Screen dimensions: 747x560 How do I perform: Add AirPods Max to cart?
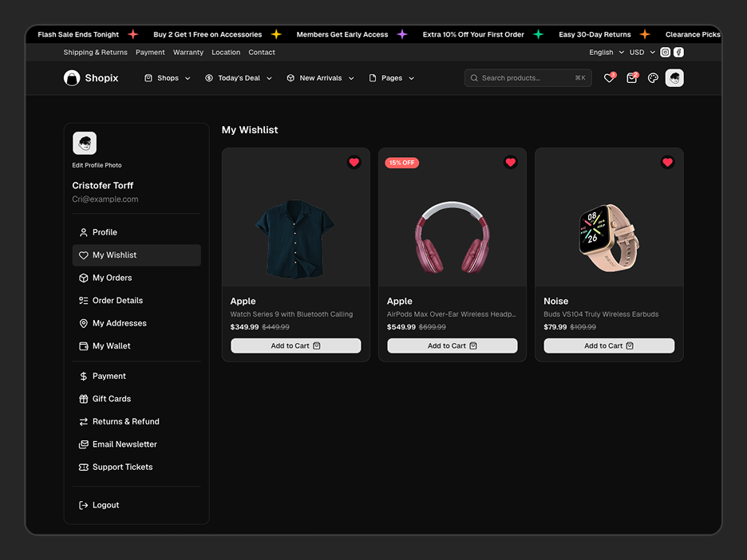point(452,345)
